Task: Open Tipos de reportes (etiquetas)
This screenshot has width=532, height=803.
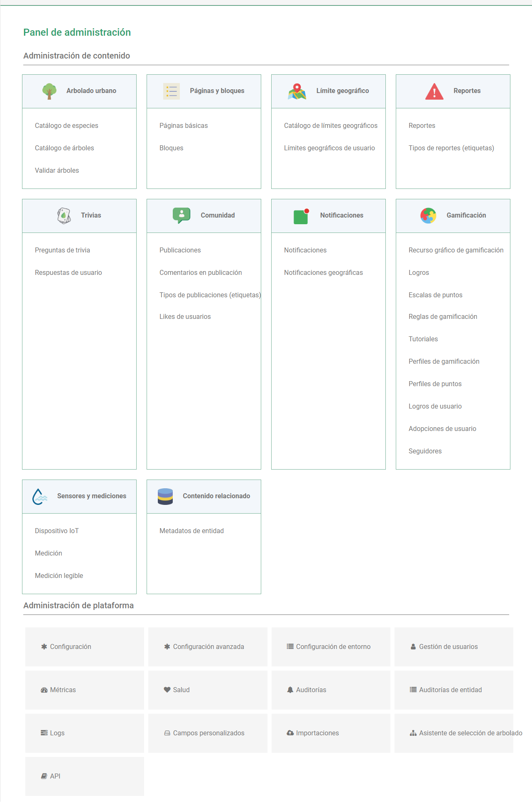Action: point(451,148)
